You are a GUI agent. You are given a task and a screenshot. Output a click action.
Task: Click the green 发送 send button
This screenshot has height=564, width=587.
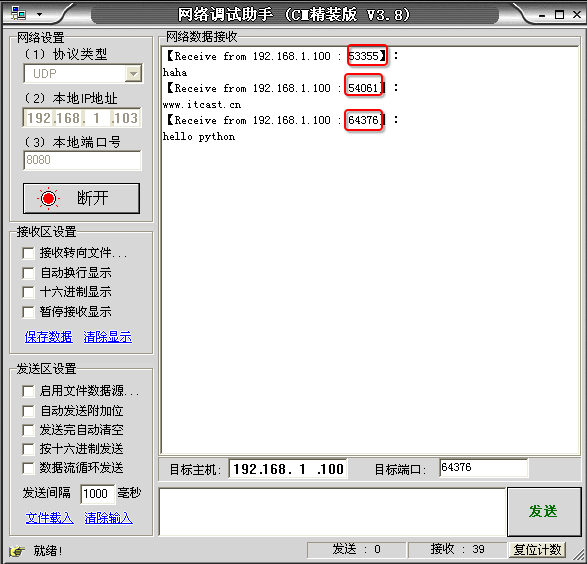coord(543,512)
